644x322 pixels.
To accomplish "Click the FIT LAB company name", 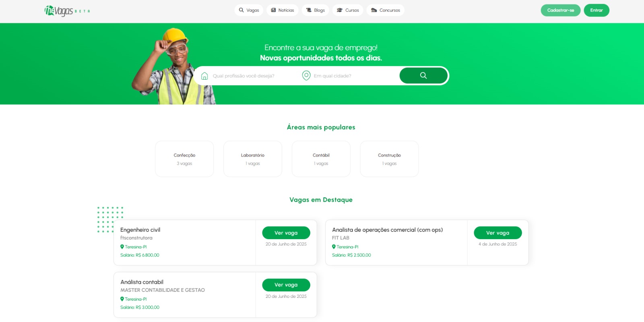I will tap(341, 238).
